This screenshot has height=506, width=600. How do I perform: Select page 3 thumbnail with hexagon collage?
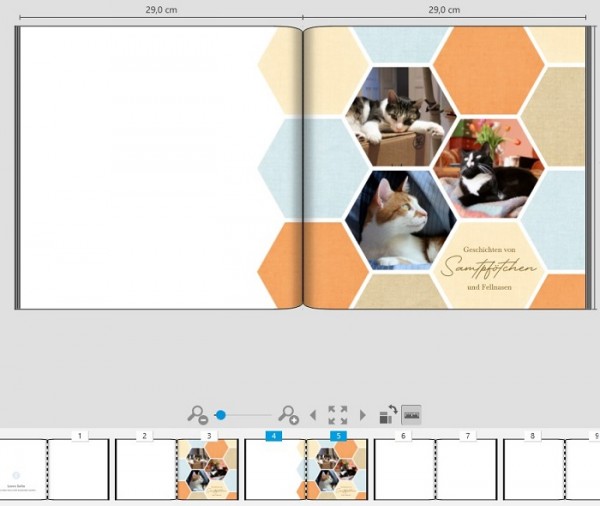(x=208, y=469)
